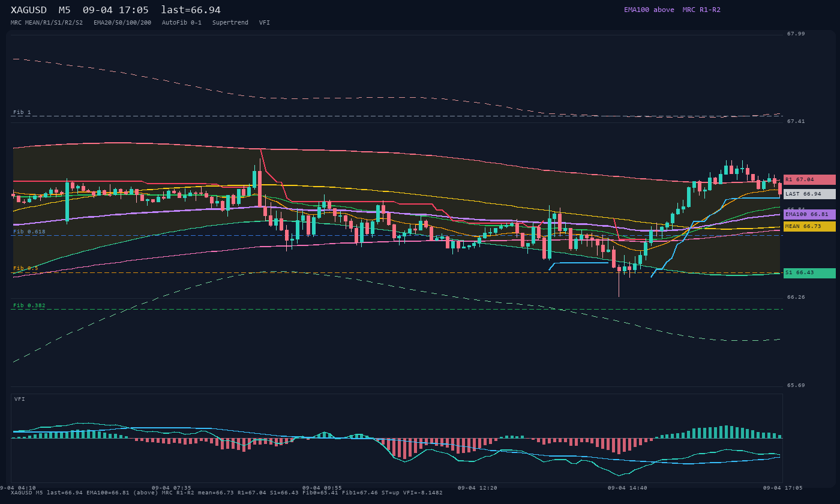
Task: Click the 09-04 07:35 time axis label
Action: (x=172, y=488)
